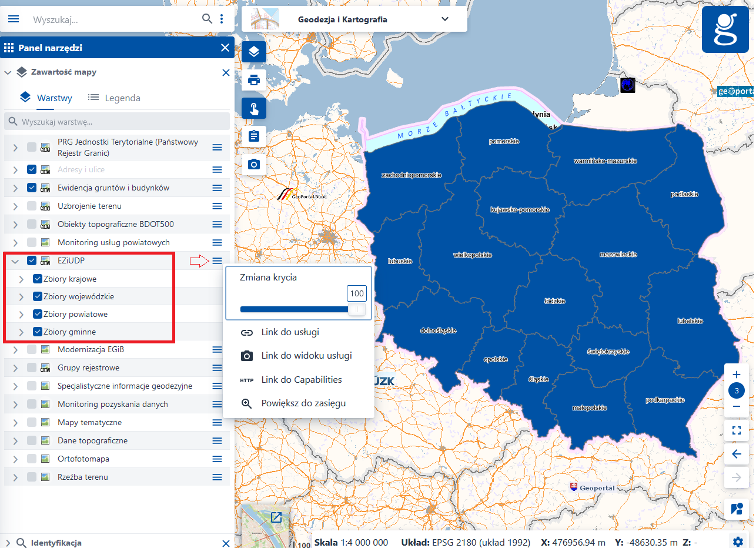Image resolution: width=756 pixels, height=548 pixels.
Task: Select Link do Capabilities menu entry
Action: click(301, 379)
